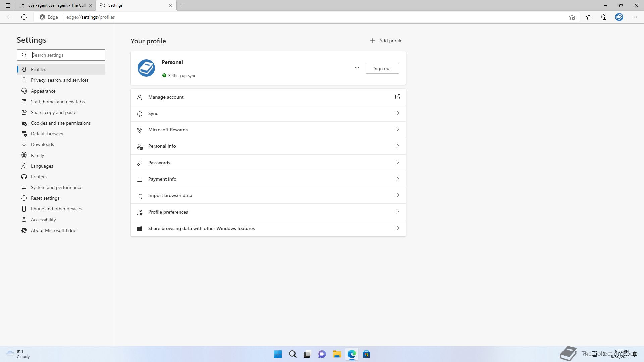Expand the Passwords row chevron

(398, 162)
